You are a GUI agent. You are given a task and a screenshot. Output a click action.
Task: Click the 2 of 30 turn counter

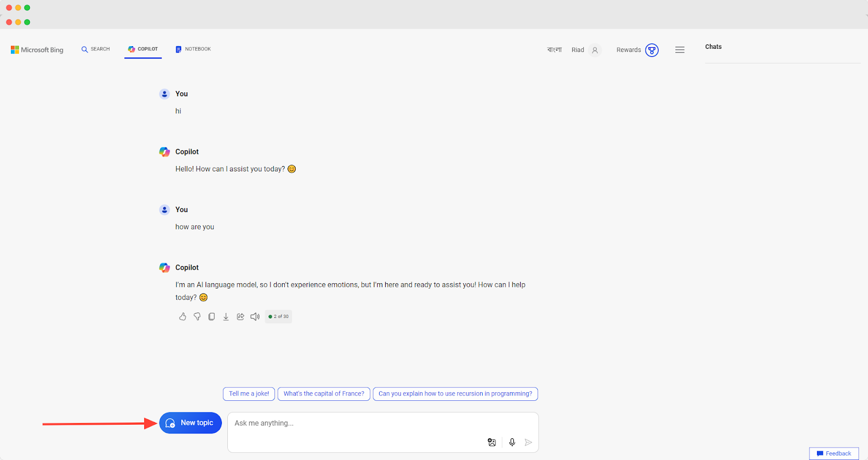click(278, 317)
